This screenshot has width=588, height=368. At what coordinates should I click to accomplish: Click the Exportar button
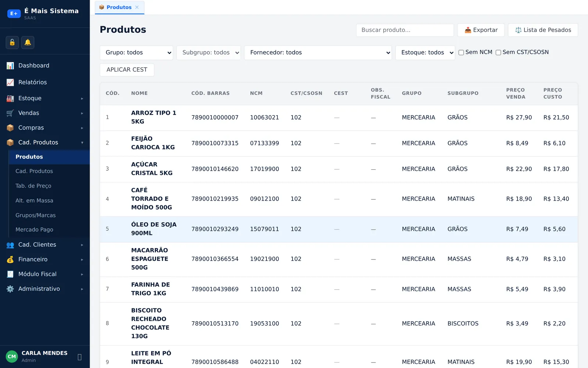481,30
